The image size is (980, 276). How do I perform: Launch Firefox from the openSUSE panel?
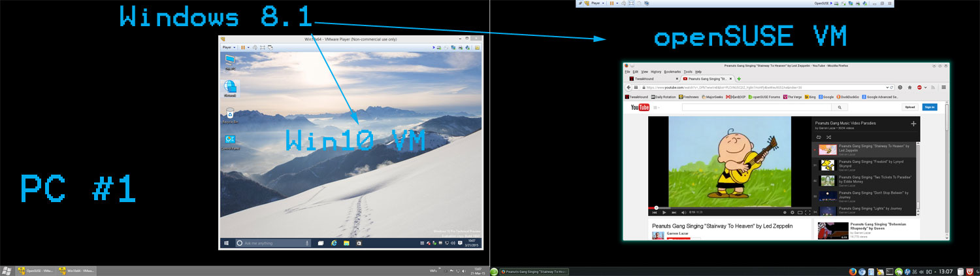(853, 271)
